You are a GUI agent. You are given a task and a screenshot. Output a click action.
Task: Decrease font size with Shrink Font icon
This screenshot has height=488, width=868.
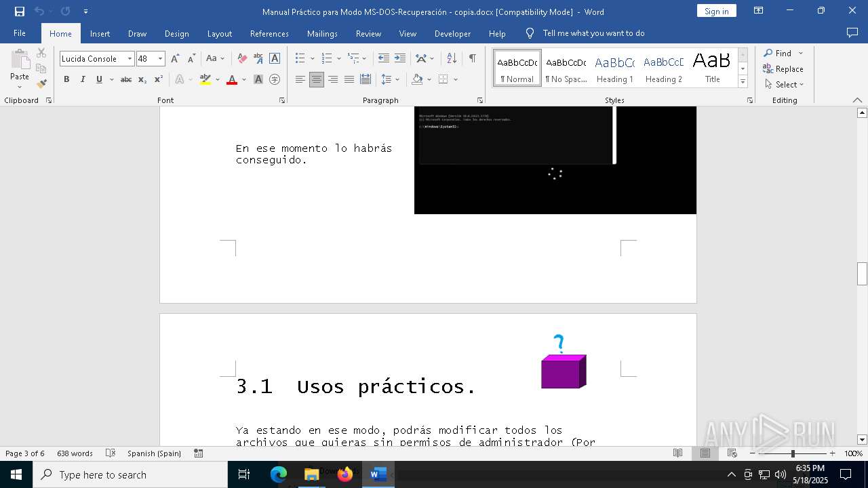coord(191,59)
